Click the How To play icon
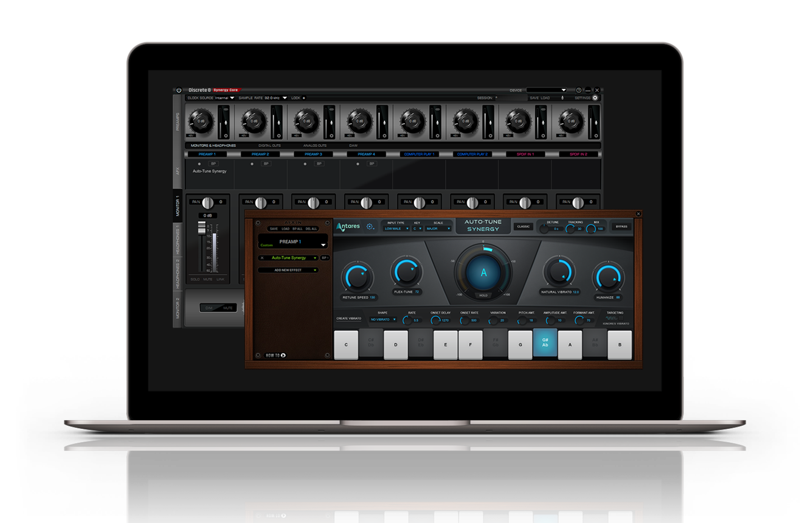Image resolution: width=812 pixels, height=523 pixels. tap(283, 355)
